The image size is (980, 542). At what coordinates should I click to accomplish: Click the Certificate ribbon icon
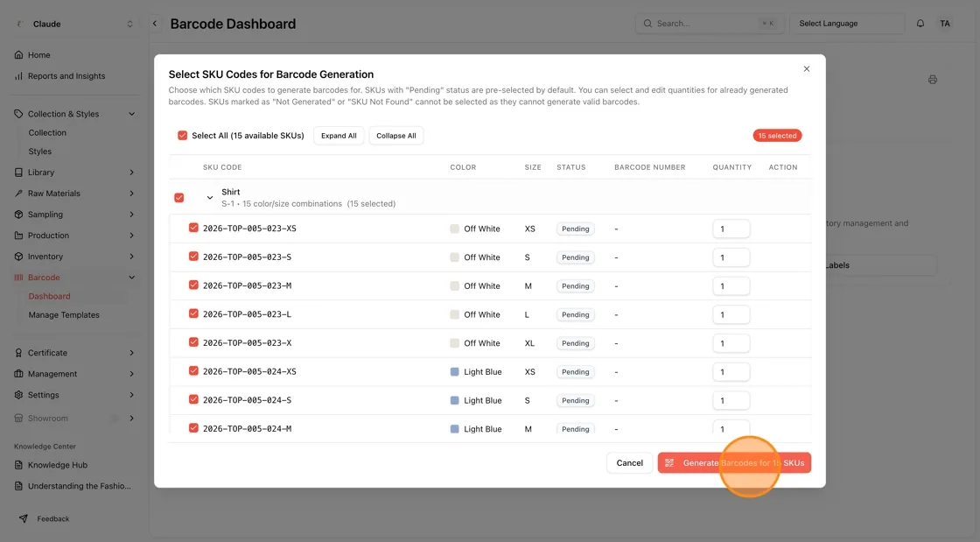pos(18,353)
